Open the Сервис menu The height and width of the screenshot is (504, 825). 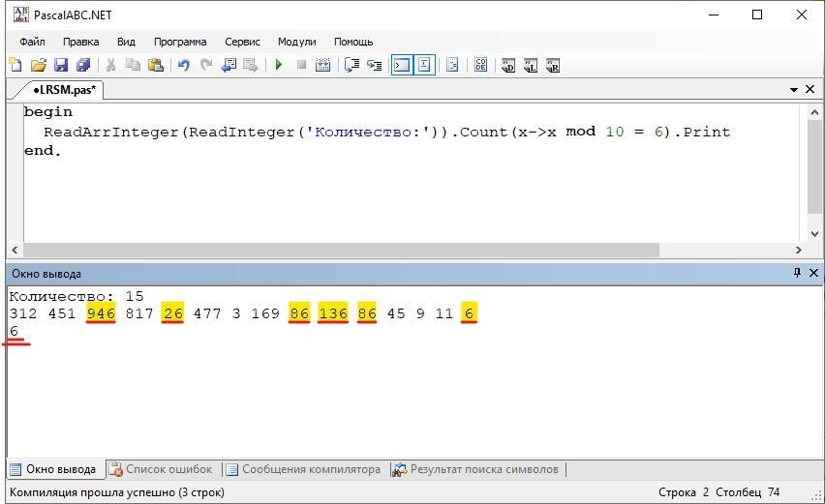(242, 42)
